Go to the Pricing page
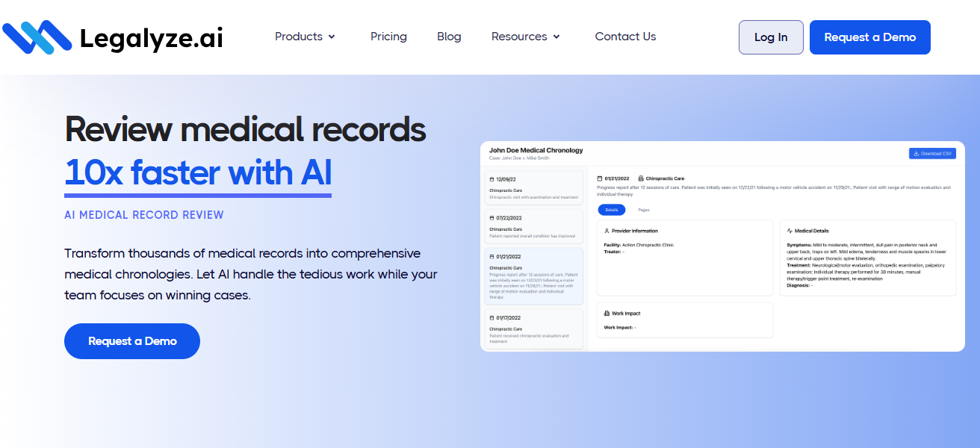 [388, 37]
